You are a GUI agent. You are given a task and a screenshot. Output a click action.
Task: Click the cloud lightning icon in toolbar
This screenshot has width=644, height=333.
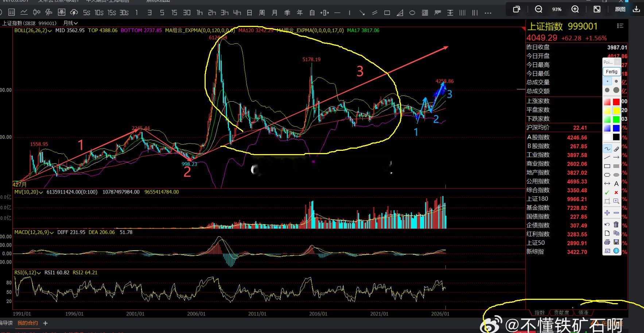(x=74, y=12)
